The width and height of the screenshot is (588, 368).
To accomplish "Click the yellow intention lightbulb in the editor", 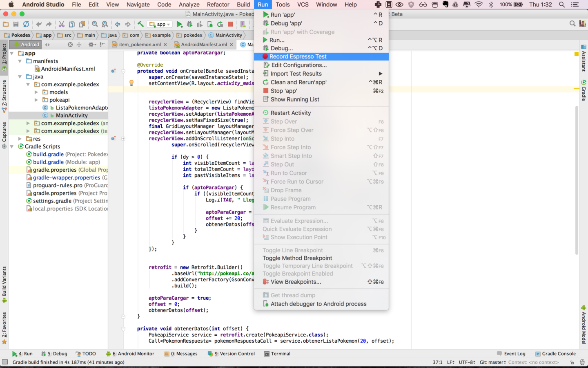I will (131, 83).
